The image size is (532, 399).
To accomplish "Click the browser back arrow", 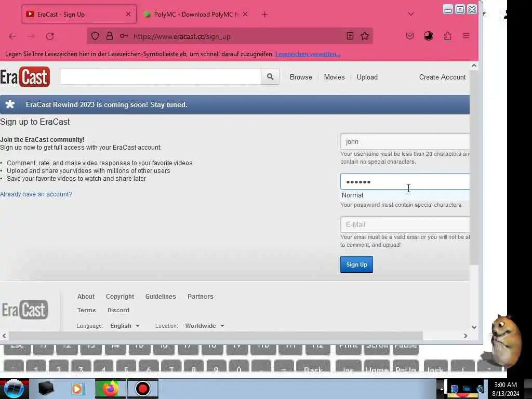I will click(12, 36).
